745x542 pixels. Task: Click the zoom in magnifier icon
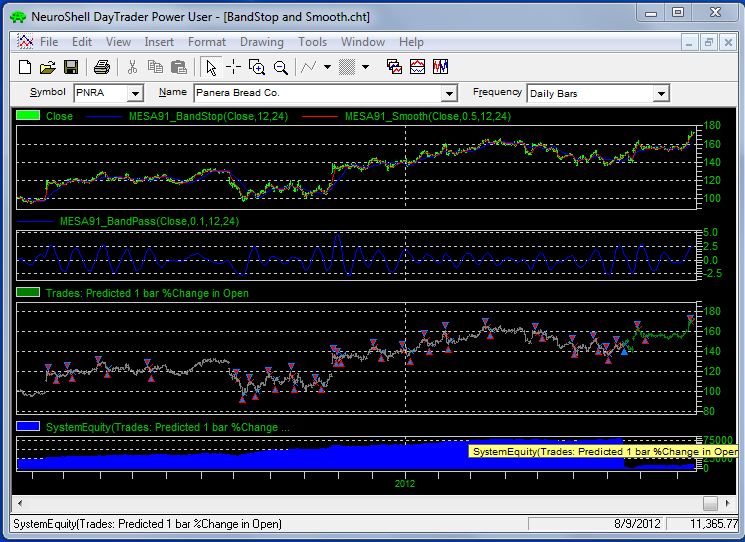tap(256, 67)
